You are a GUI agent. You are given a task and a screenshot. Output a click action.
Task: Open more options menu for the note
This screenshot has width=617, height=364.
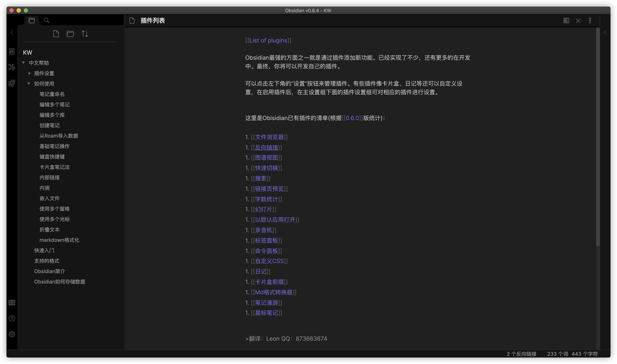coord(590,21)
